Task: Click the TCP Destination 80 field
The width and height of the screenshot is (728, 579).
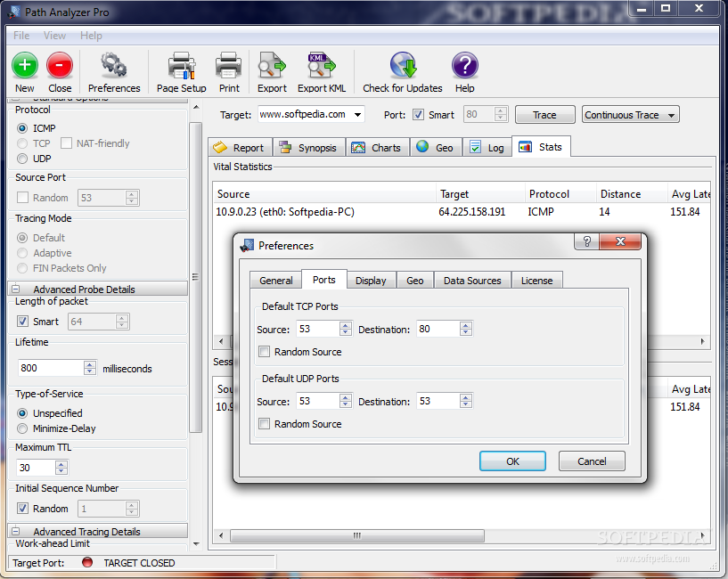Action: click(438, 329)
